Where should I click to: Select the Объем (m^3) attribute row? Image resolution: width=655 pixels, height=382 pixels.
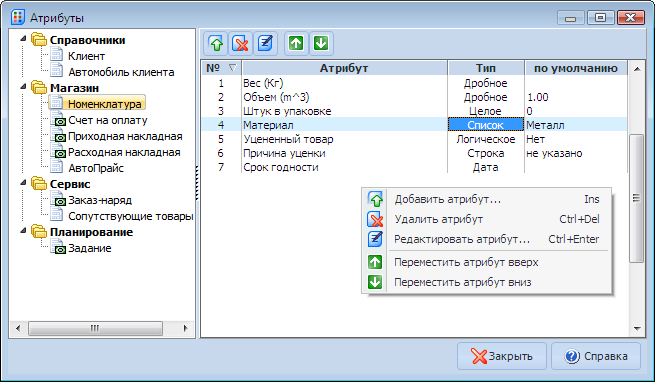414,97
